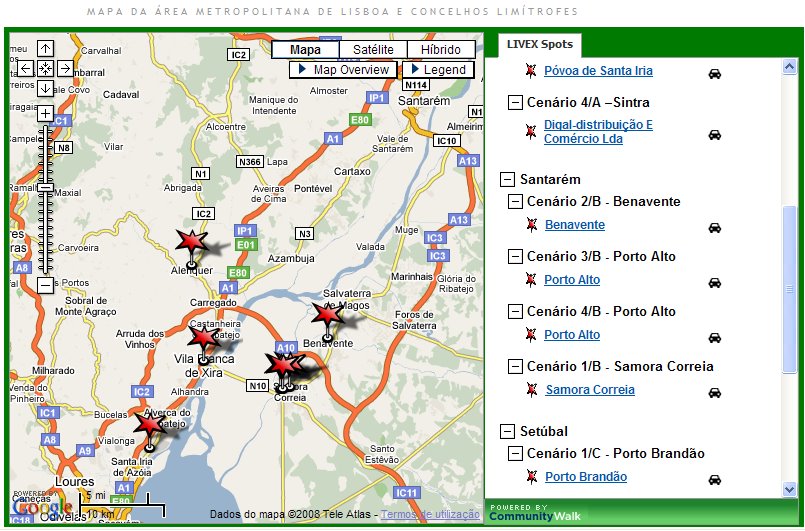The width and height of the screenshot is (805, 531).
Task: Click the scroll up arrow of the spots list
Action: [790, 66]
